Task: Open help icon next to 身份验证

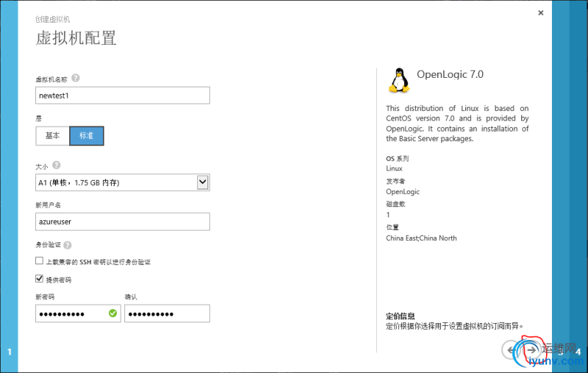Action: pos(68,245)
